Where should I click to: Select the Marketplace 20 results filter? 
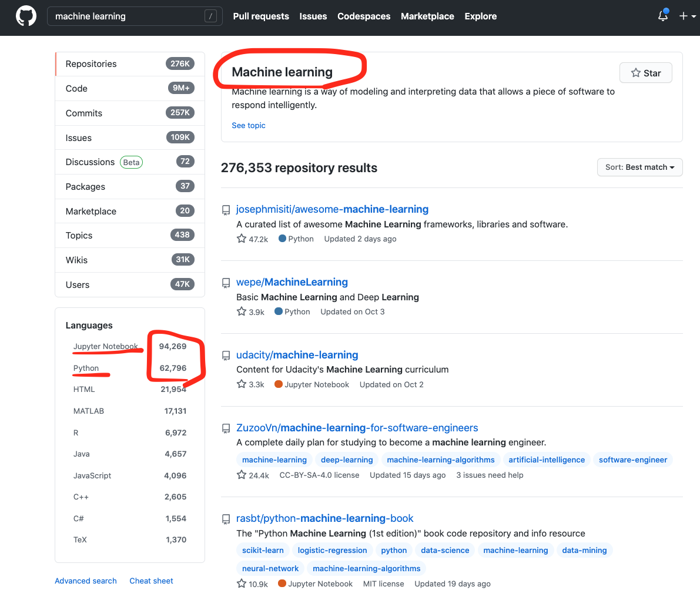[x=130, y=211]
